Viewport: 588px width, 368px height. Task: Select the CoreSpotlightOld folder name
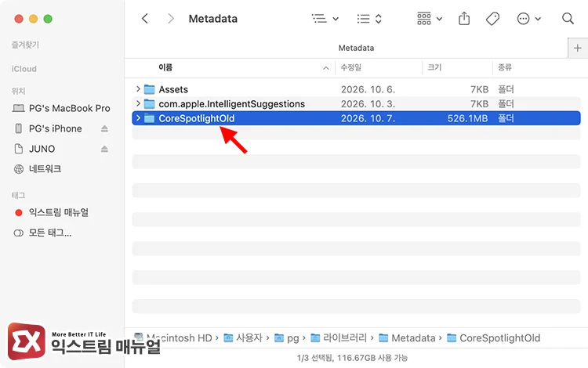[197, 118]
